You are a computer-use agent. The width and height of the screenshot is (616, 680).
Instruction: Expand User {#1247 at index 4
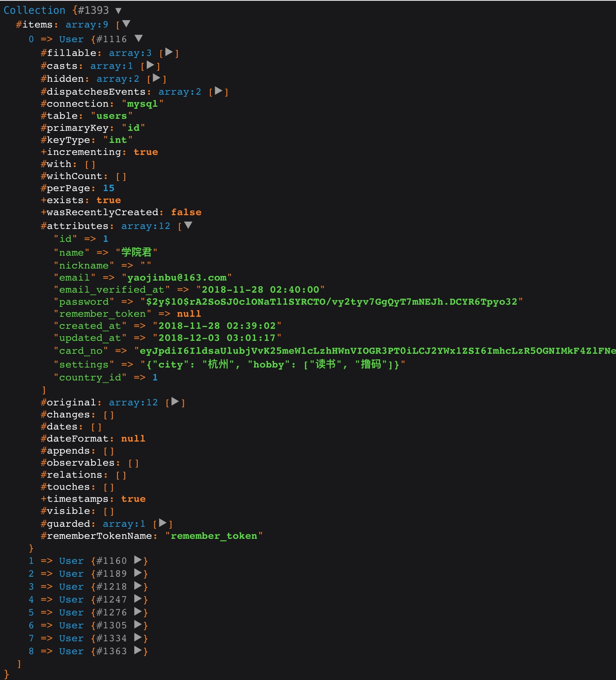138,599
